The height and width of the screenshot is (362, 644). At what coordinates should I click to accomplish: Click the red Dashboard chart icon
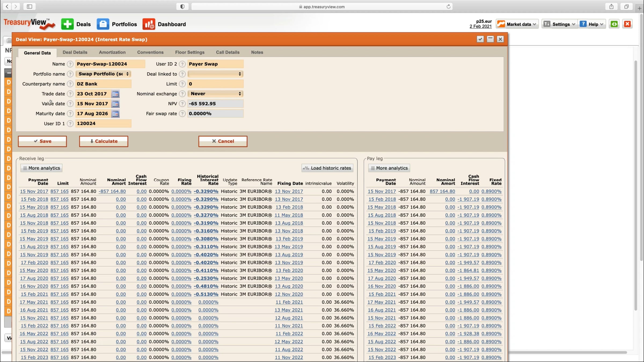coord(149,24)
